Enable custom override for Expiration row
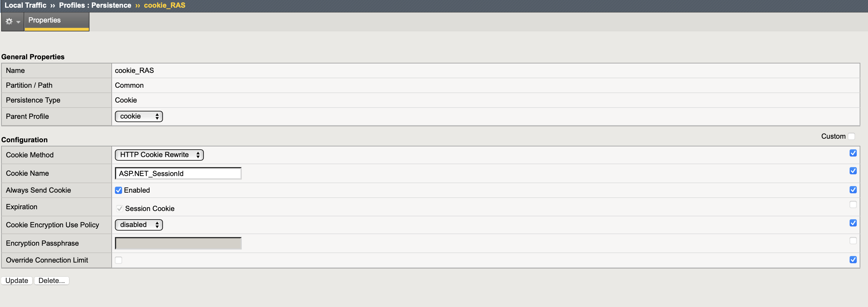 [853, 204]
